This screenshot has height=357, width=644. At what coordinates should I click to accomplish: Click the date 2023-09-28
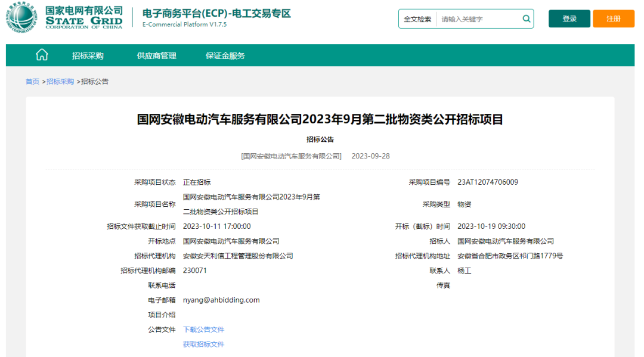point(370,156)
